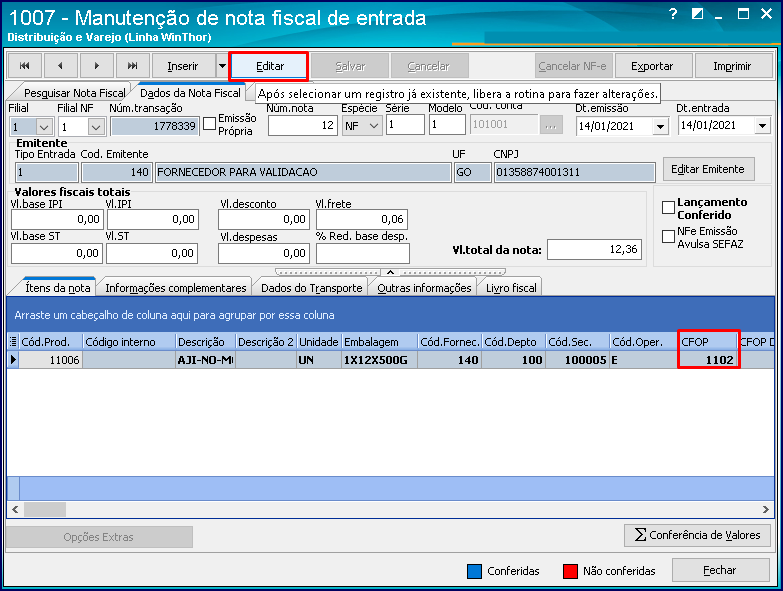Select the Dados da Nota Fiscal tab
Viewport: 783px width, 591px height.
tap(190, 93)
